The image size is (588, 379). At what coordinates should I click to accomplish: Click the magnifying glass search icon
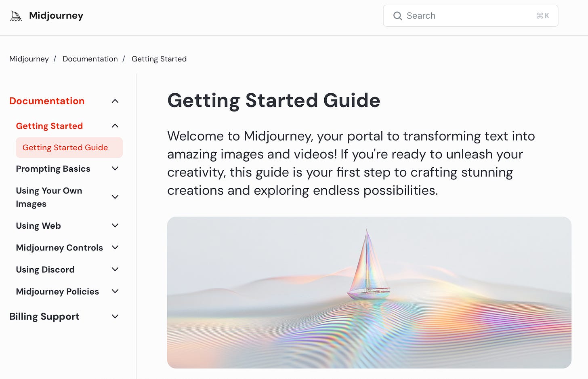pyautogui.click(x=398, y=16)
